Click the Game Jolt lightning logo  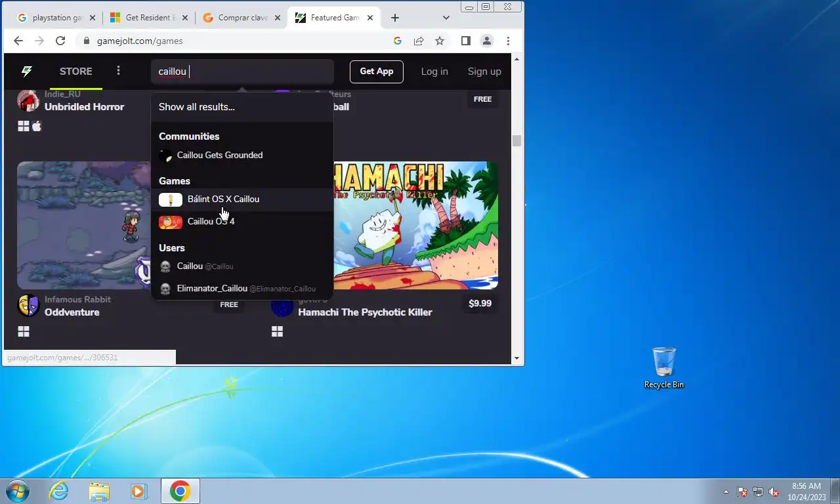[27, 72]
